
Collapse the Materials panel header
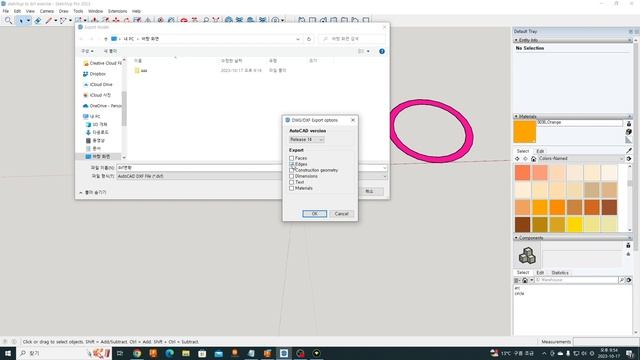516,116
